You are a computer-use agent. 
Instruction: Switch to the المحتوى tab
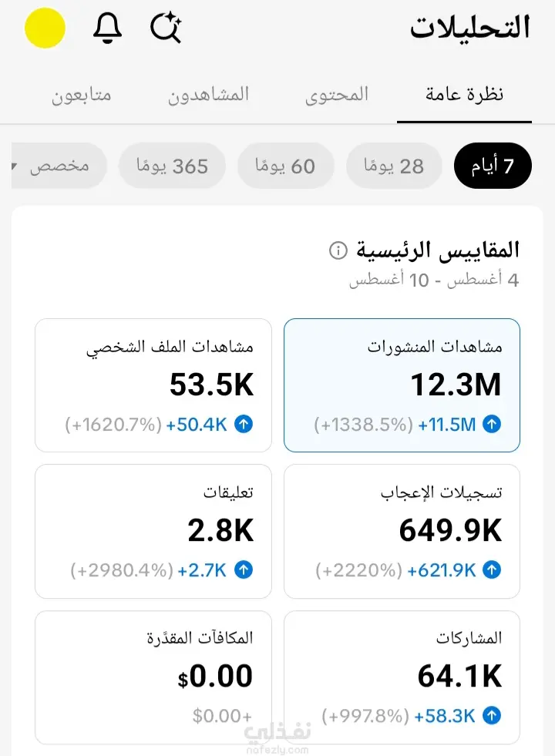[x=337, y=94]
